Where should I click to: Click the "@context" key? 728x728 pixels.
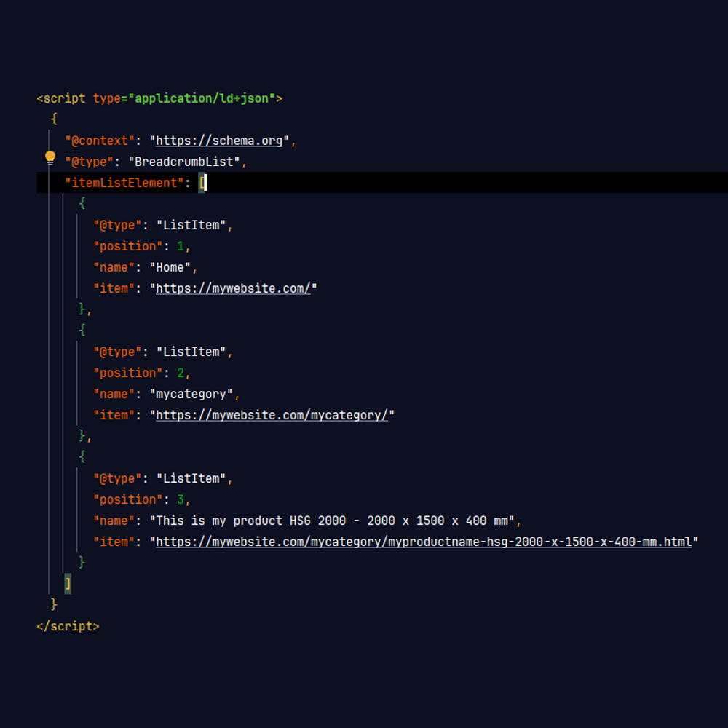pos(100,141)
